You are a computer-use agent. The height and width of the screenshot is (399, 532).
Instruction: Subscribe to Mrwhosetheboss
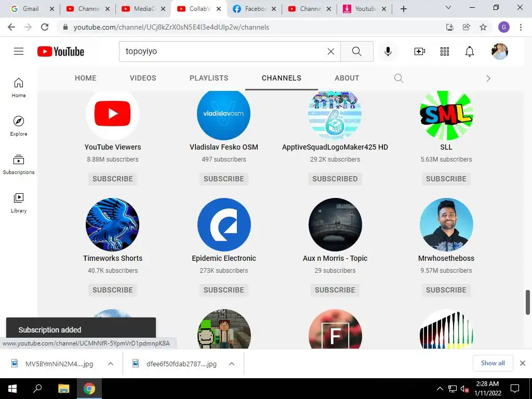tap(446, 290)
